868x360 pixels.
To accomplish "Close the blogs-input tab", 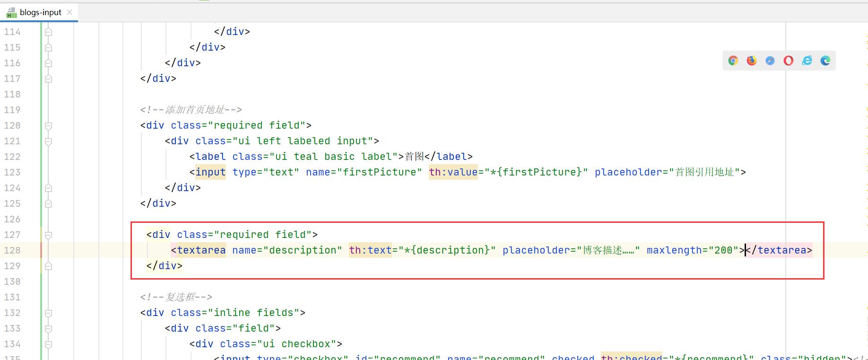I will (69, 12).
